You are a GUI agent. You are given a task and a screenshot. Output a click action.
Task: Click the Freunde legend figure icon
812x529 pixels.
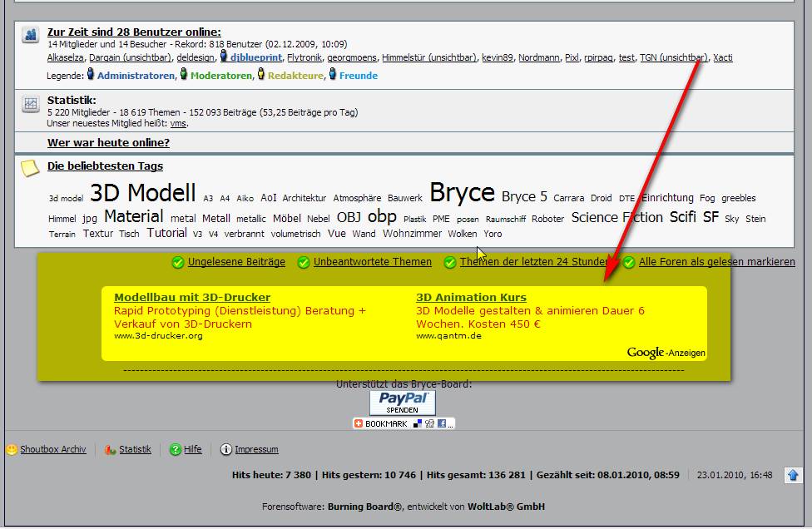pyautogui.click(x=333, y=73)
